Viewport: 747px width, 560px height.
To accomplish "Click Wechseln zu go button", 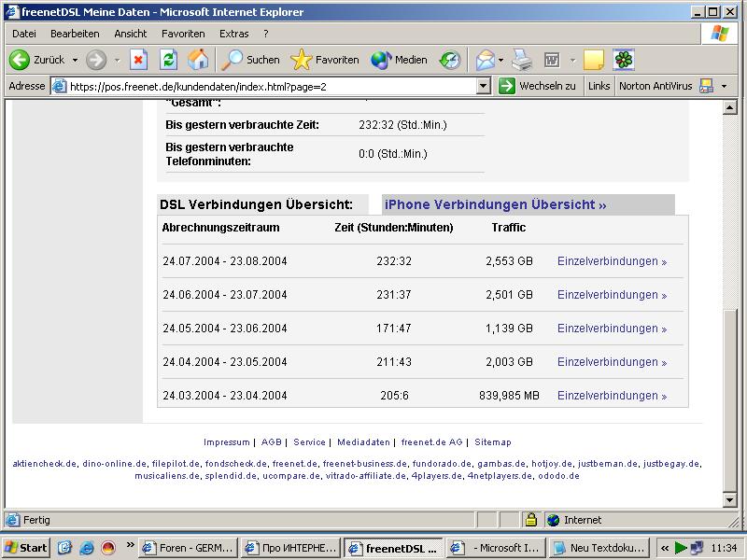I will click(537, 86).
